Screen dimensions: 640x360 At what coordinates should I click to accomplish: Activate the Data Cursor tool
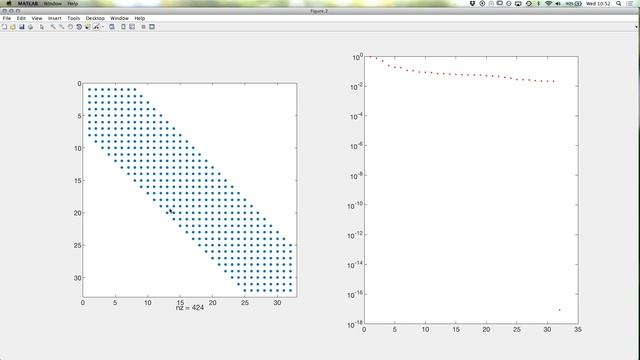(87, 27)
